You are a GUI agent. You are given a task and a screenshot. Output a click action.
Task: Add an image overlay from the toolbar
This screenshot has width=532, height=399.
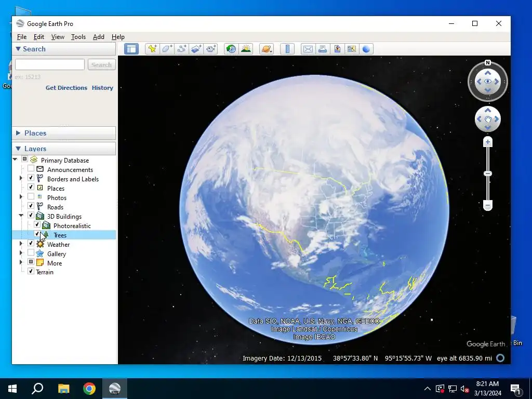(x=196, y=49)
